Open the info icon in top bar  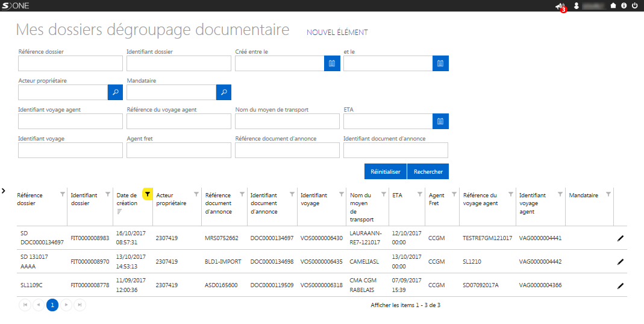[624, 6]
